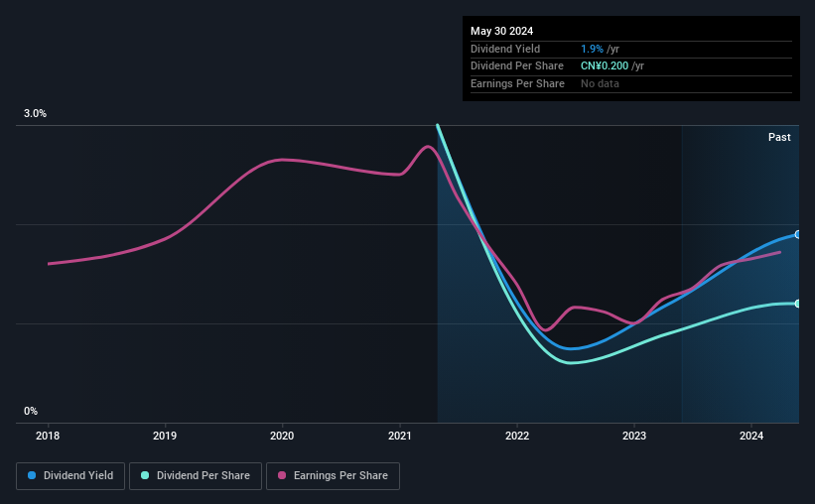Select the 2019 label on the x-axis
The image size is (815, 504).
click(x=165, y=436)
